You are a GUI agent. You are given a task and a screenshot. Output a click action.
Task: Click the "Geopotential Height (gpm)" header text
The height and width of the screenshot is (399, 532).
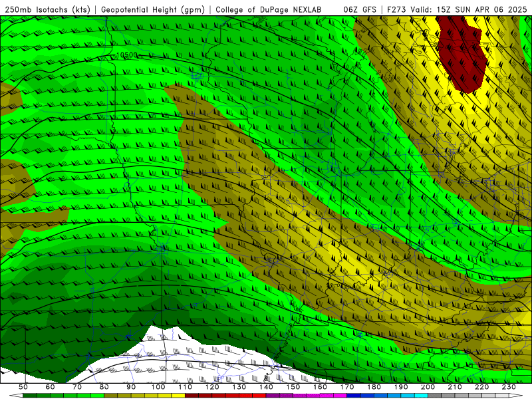[153, 10]
